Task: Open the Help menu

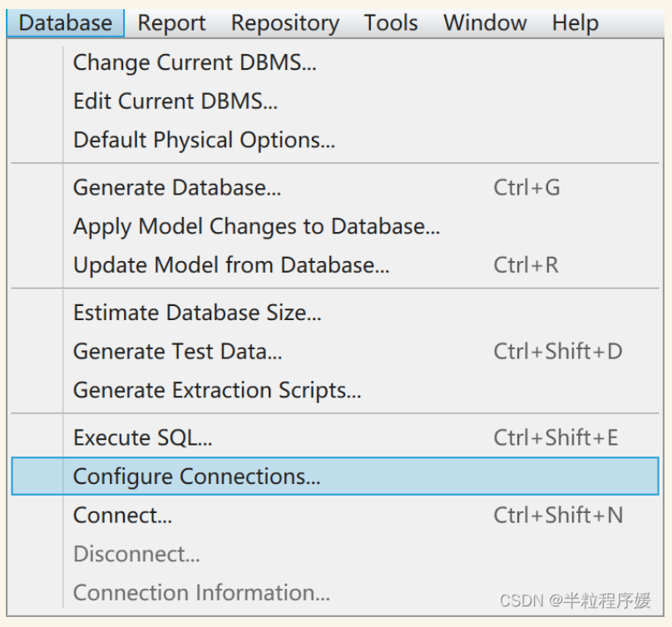Action: [575, 22]
